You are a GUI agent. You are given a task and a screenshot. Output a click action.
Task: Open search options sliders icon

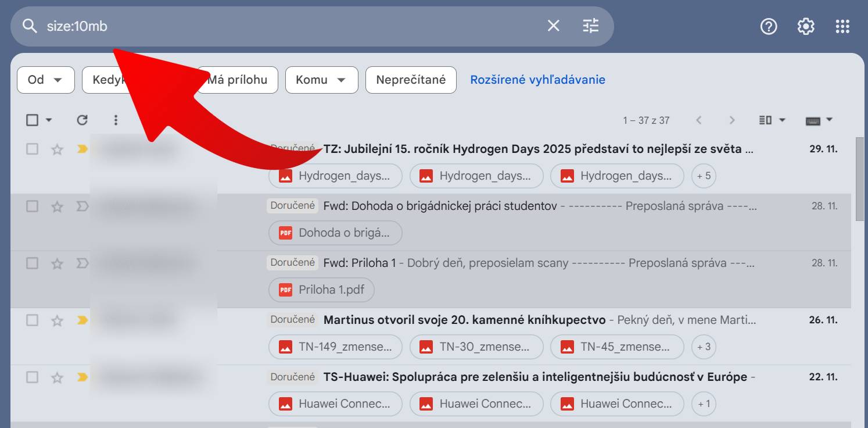(x=591, y=26)
